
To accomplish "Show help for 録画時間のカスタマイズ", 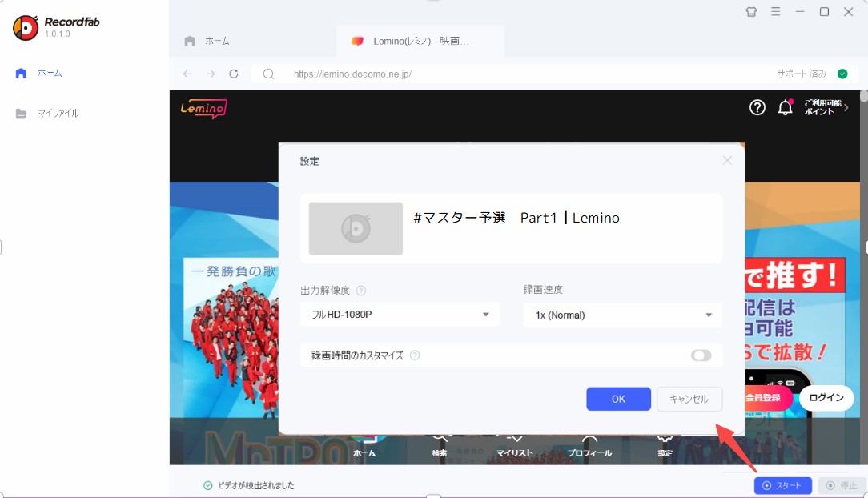I will click(x=415, y=355).
